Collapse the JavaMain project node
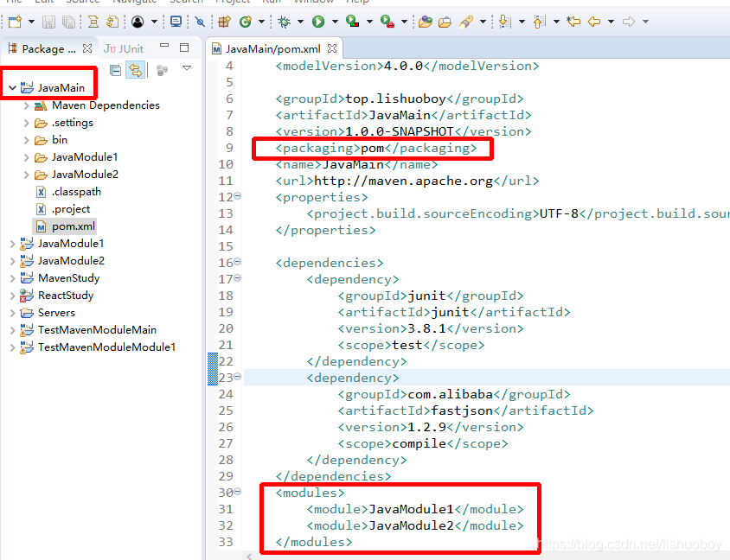This screenshot has width=730, height=560. coord(11,88)
